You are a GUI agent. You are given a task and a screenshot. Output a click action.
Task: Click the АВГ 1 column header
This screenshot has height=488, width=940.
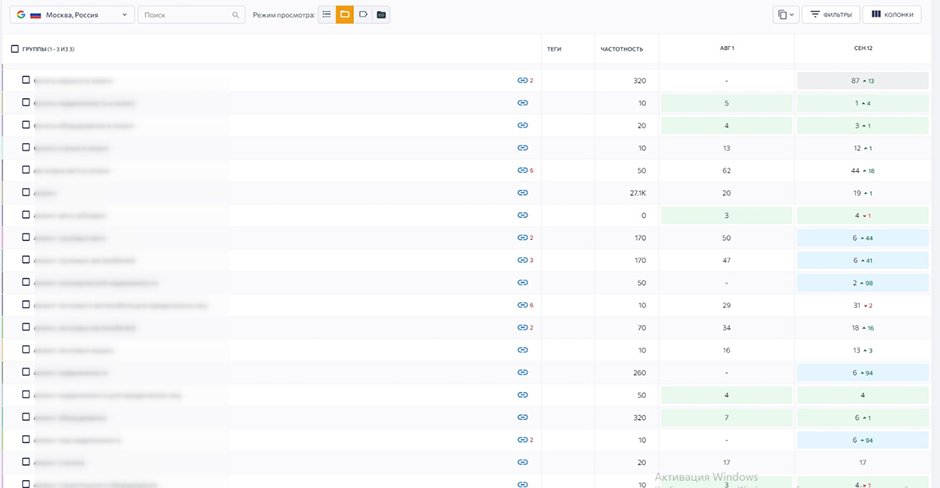[x=727, y=49]
